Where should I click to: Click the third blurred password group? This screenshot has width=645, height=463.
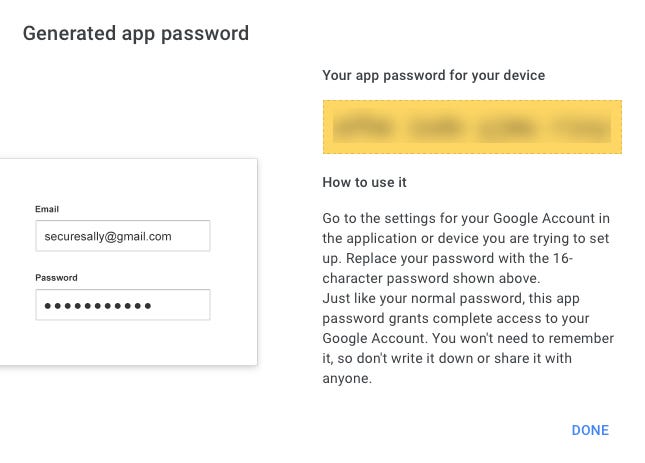(x=510, y=128)
